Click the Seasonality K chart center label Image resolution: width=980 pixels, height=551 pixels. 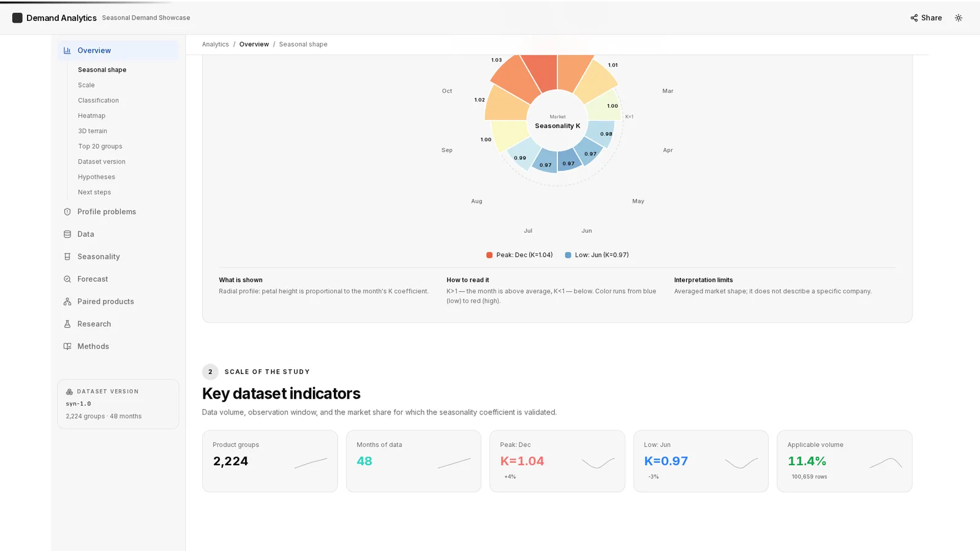point(557,126)
